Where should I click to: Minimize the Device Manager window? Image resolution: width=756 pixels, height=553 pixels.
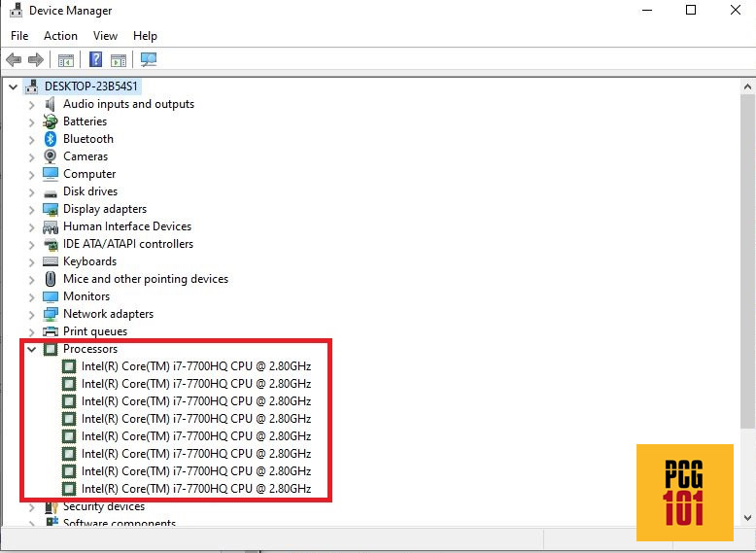647,10
